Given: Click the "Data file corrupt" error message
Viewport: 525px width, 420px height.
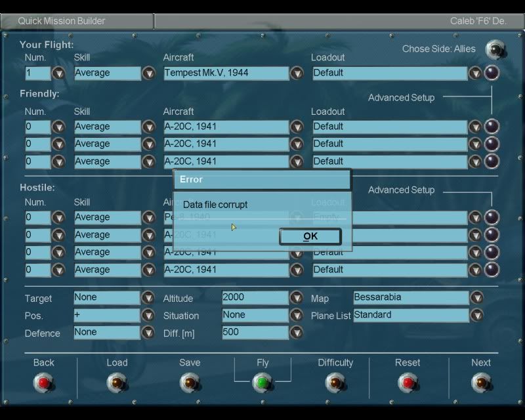Looking at the screenshot, I should (x=215, y=205).
